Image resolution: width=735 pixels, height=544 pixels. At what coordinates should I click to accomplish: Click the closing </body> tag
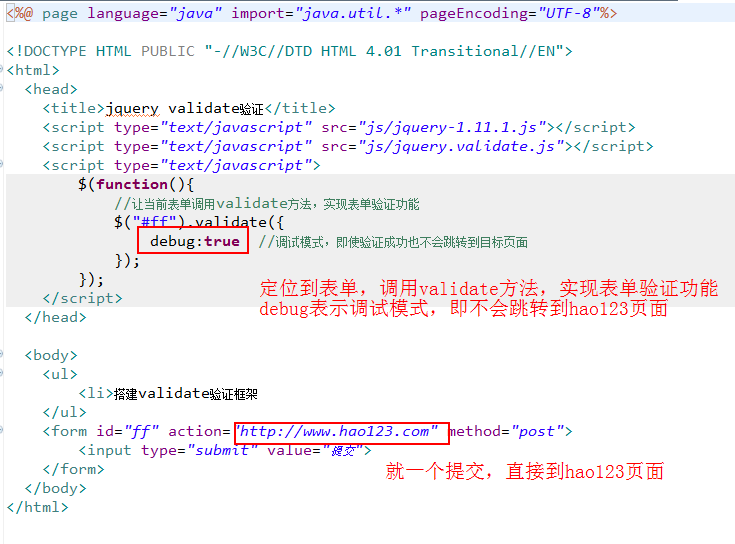[x=55, y=488]
